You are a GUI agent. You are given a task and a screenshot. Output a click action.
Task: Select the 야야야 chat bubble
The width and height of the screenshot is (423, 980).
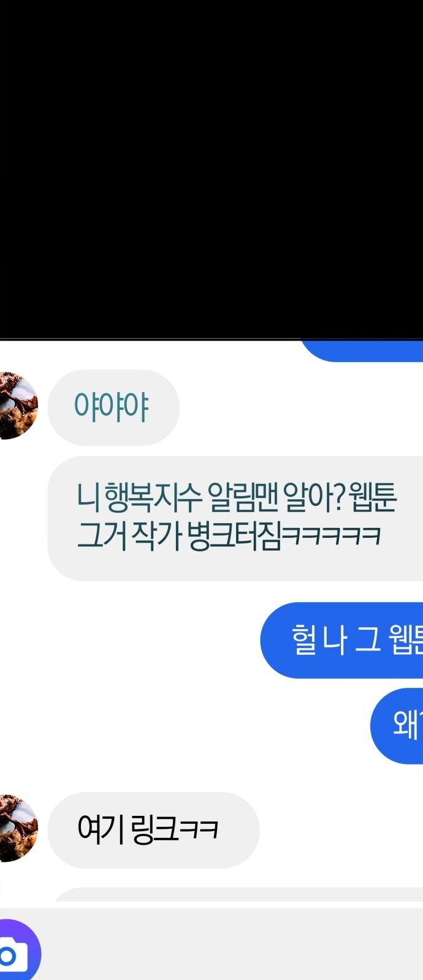(113, 407)
